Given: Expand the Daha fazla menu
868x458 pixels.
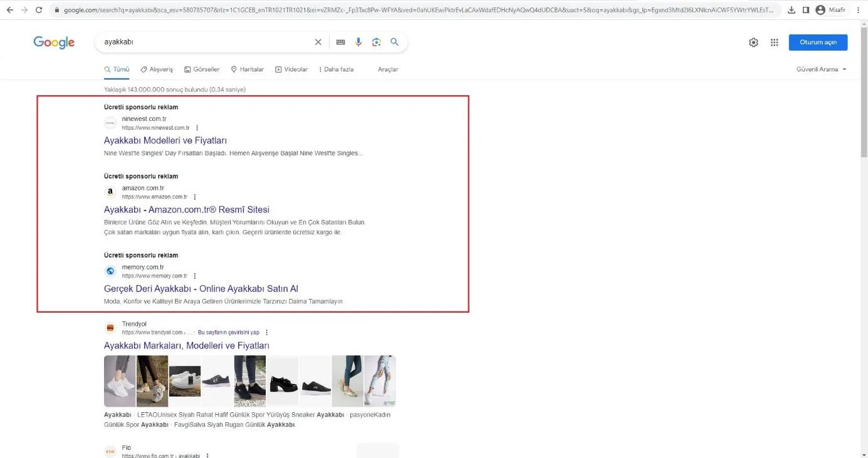Looking at the screenshot, I should tap(337, 70).
